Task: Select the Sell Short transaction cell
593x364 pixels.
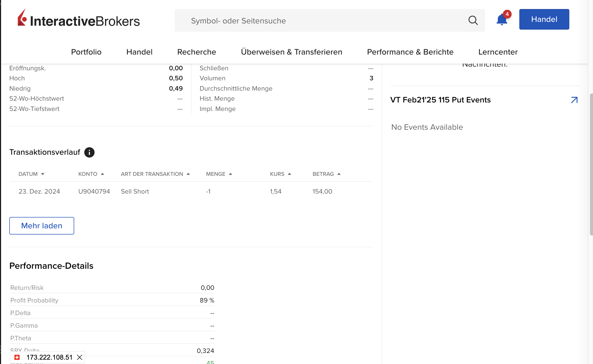Action: 135,192
